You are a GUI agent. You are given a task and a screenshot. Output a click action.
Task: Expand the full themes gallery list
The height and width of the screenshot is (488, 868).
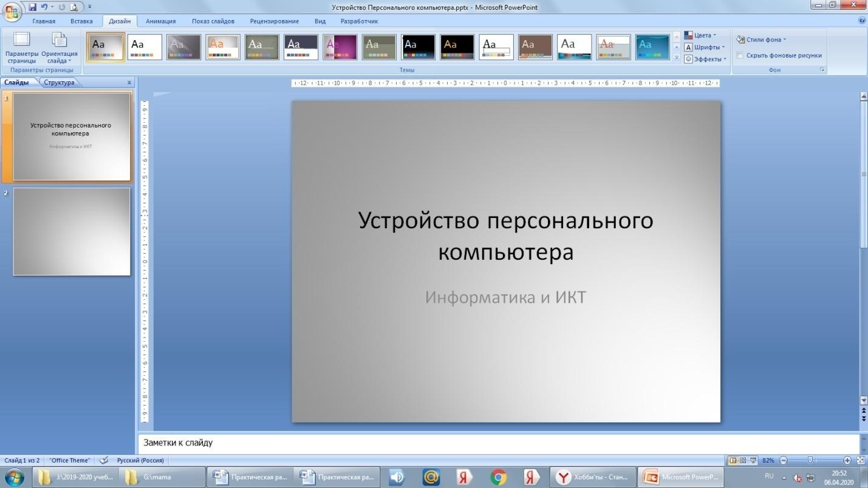pyautogui.click(x=677, y=58)
